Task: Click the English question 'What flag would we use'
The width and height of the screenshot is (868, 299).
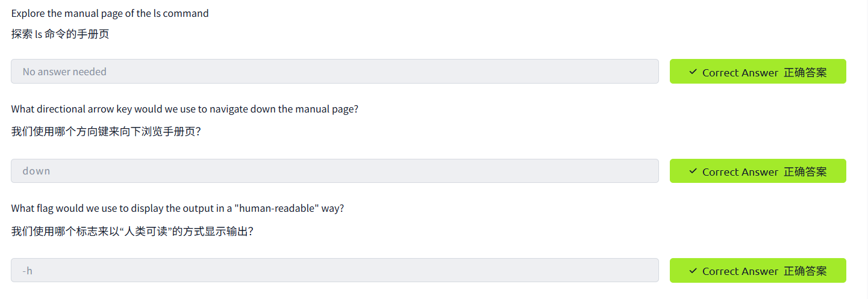Action: point(178,208)
